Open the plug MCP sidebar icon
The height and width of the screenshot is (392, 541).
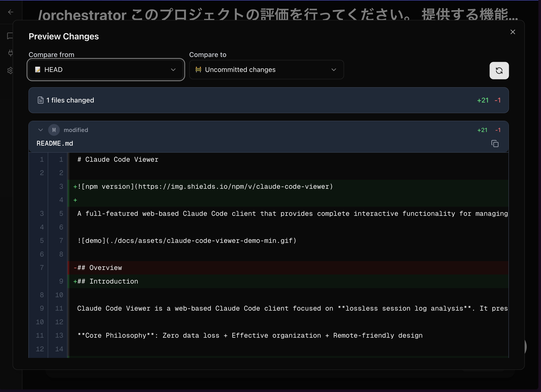click(x=10, y=53)
